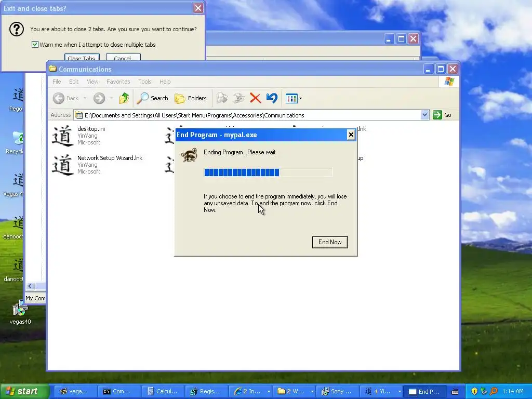532x399 pixels.
Task: Open vegas40 desktop shortcut icon
Action: pyautogui.click(x=20, y=310)
